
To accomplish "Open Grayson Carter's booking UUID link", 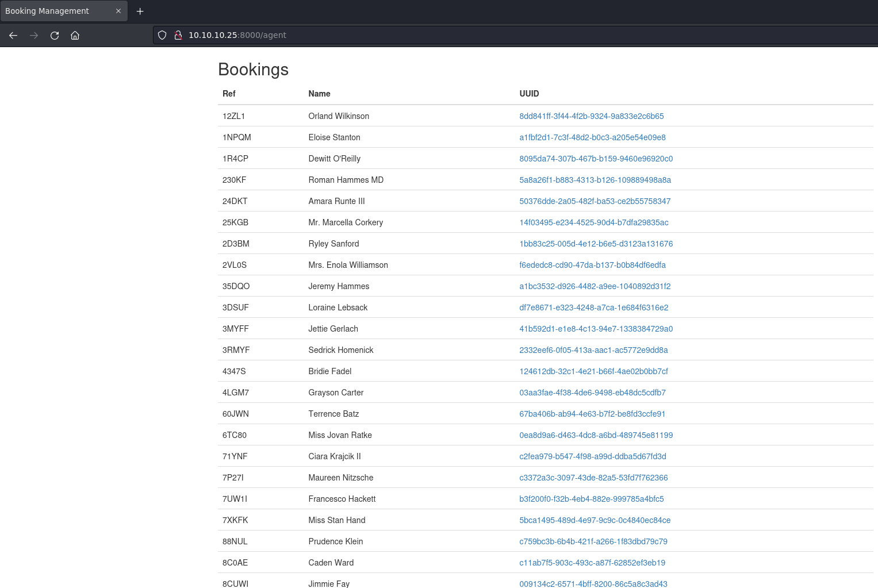I will click(x=592, y=393).
